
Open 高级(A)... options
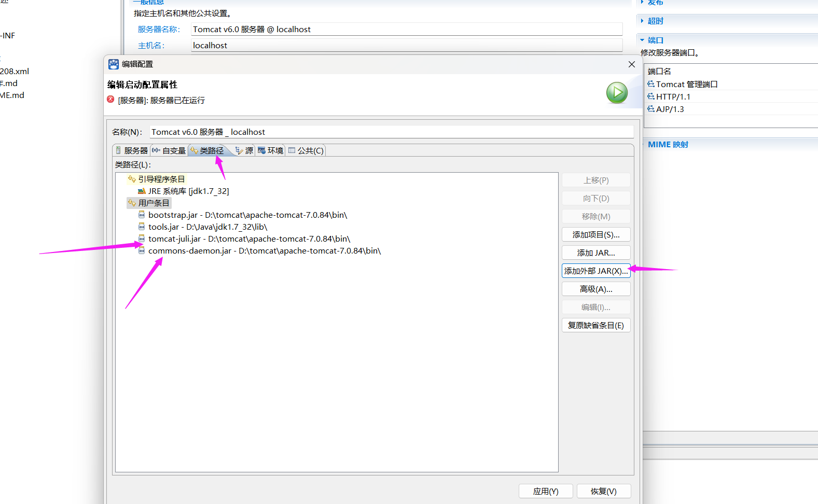click(596, 289)
